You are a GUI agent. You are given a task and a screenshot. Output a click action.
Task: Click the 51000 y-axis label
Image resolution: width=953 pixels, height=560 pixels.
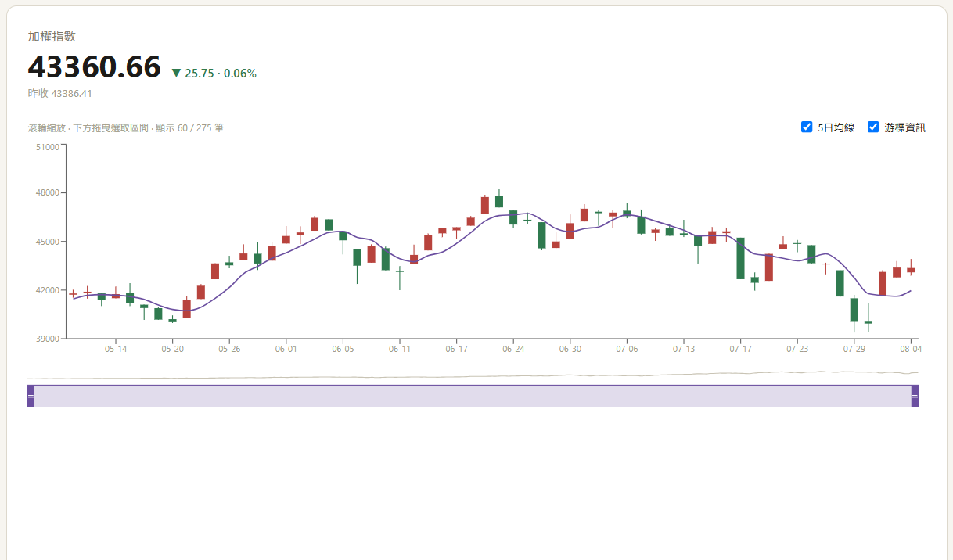48,146
